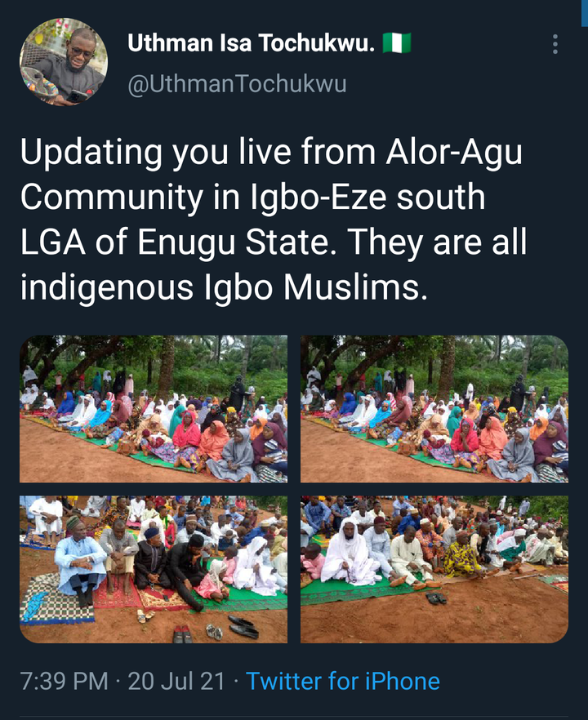Open top-right photo in the image grid
This screenshot has height=720, width=588.
[434, 409]
